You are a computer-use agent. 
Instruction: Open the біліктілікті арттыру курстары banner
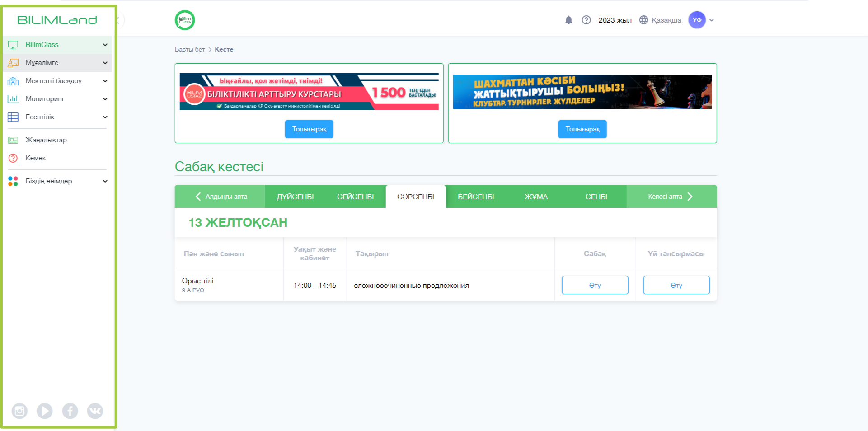point(309,92)
